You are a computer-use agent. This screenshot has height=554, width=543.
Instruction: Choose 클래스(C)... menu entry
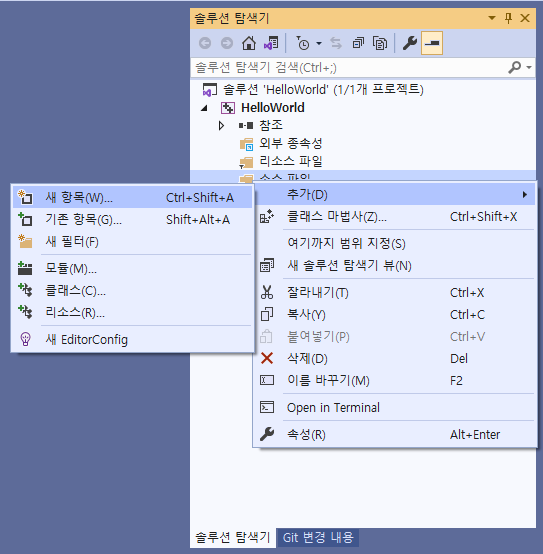132,291
